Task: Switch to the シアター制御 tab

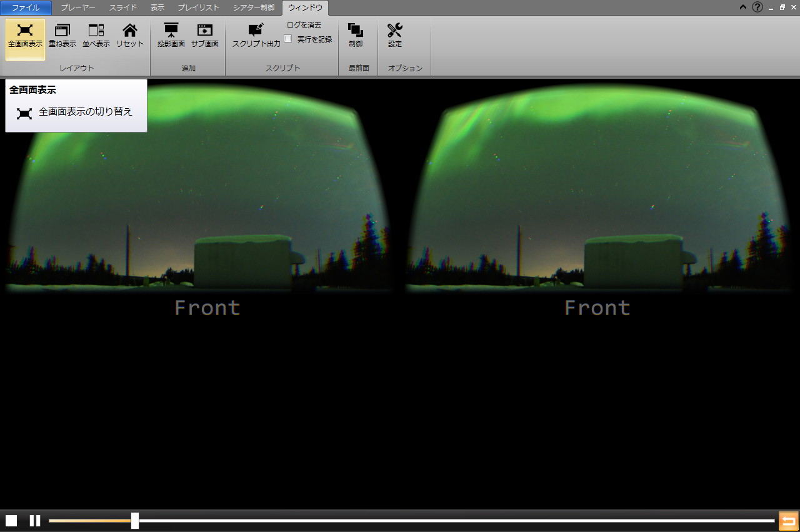Action: click(x=254, y=8)
